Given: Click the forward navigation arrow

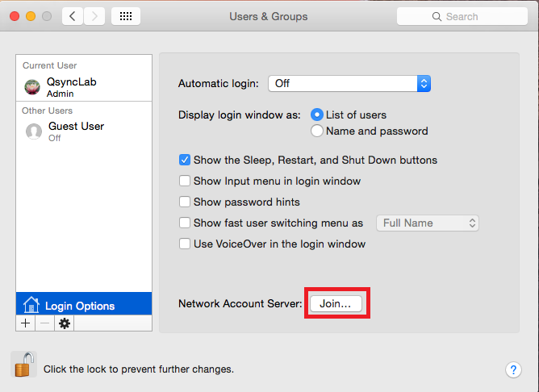Looking at the screenshot, I should click(94, 16).
